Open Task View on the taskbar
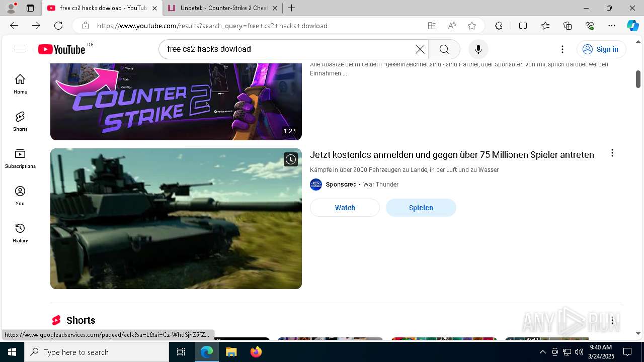 (181, 352)
